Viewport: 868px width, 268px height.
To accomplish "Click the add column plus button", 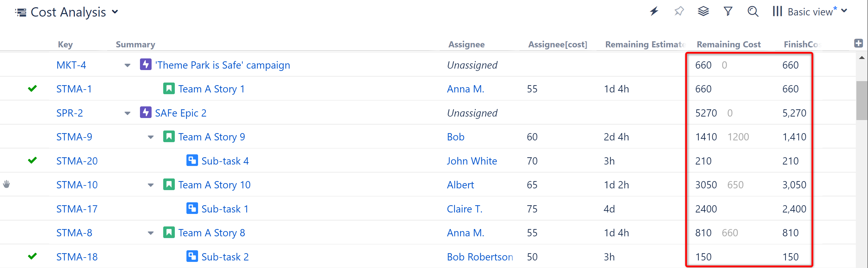I will (x=859, y=43).
